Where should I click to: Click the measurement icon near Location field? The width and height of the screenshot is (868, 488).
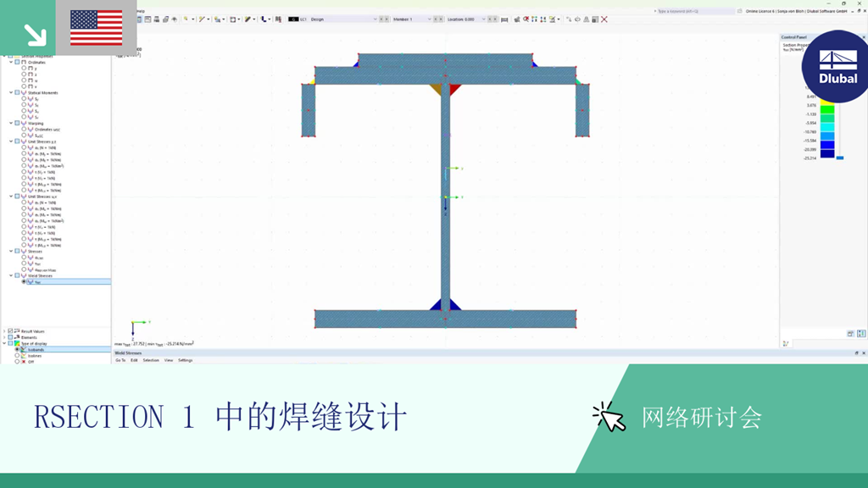point(504,19)
